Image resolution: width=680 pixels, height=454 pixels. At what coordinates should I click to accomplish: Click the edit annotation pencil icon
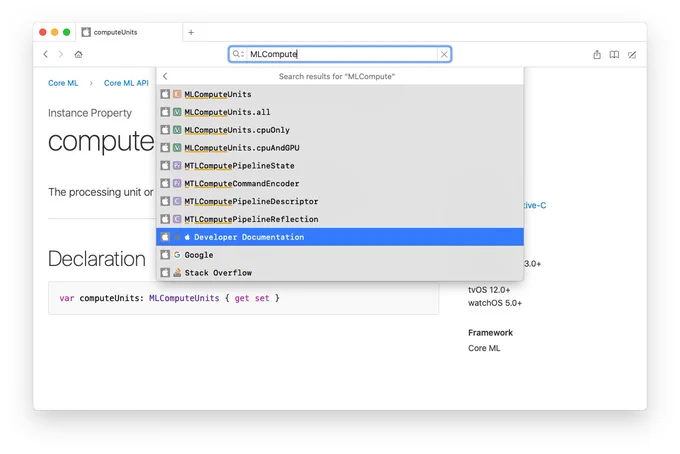click(x=632, y=55)
